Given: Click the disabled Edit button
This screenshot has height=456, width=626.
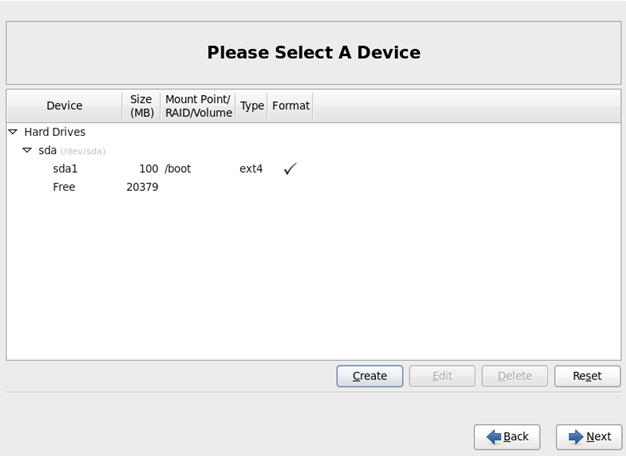Looking at the screenshot, I should 442,376.
